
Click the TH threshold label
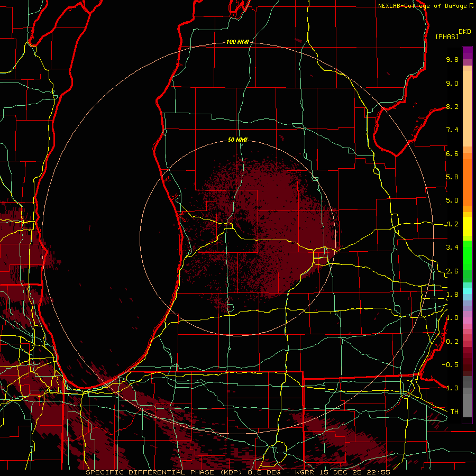(x=454, y=411)
